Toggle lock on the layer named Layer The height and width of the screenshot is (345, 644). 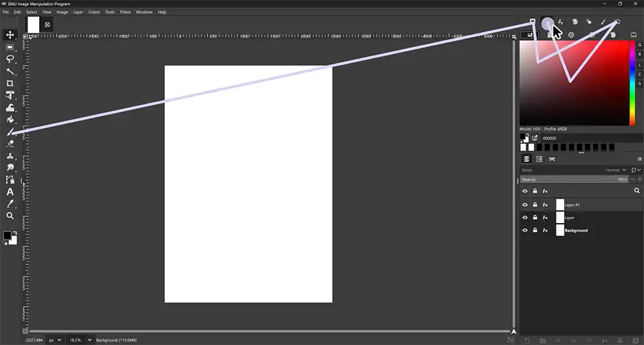pyautogui.click(x=535, y=217)
